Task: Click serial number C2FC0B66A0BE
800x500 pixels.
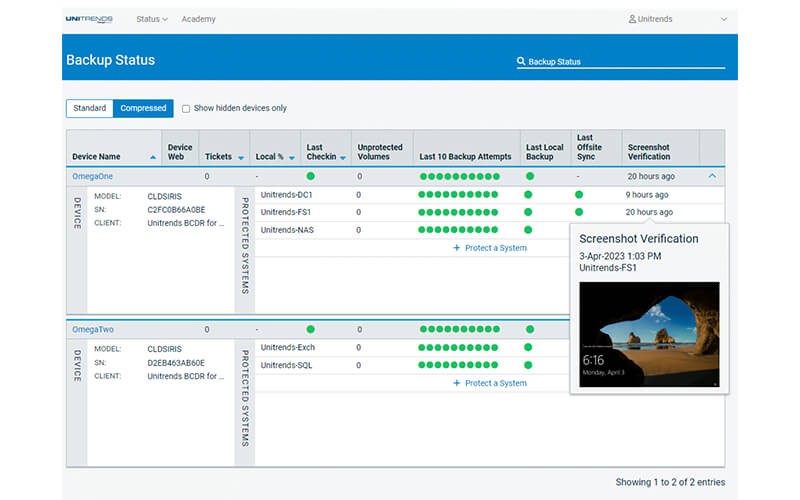Action: click(x=177, y=209)
